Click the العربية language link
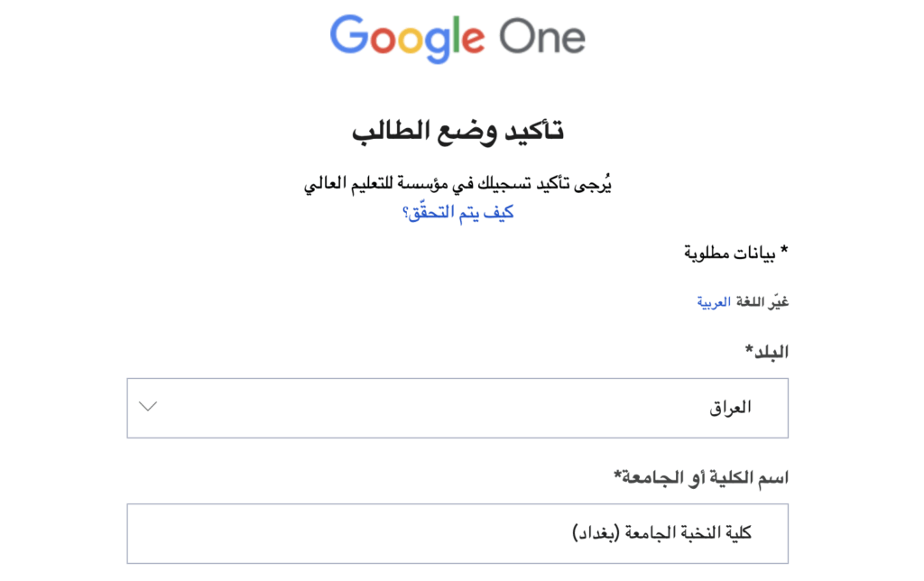 pos(713,302)
